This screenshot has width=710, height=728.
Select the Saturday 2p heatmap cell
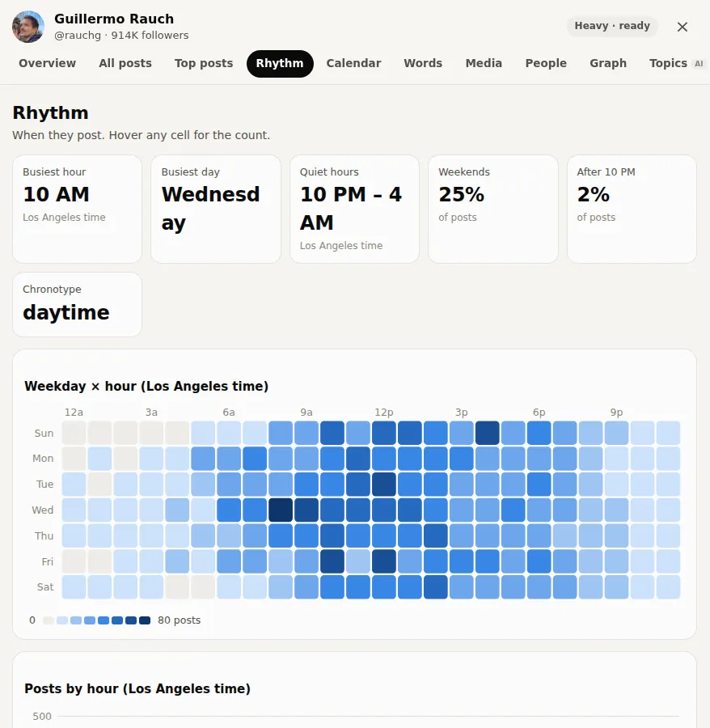coord(436,587)
